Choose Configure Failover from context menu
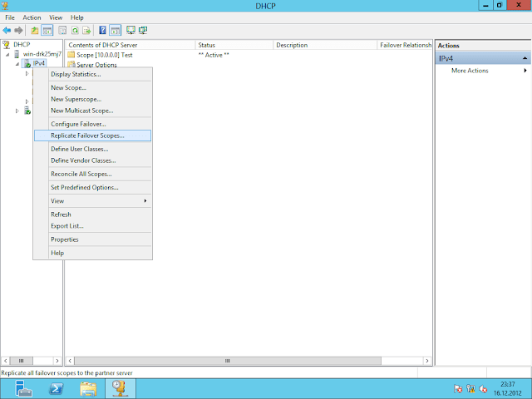 [76, 124]
